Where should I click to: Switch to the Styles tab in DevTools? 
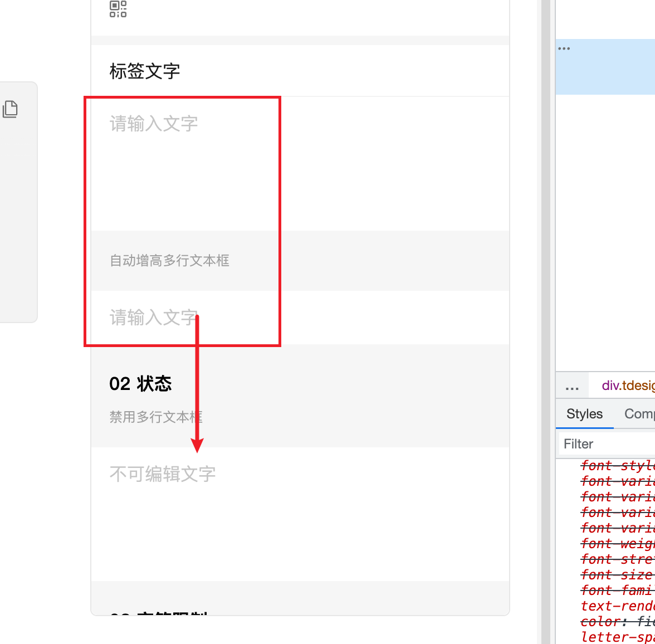584,414
